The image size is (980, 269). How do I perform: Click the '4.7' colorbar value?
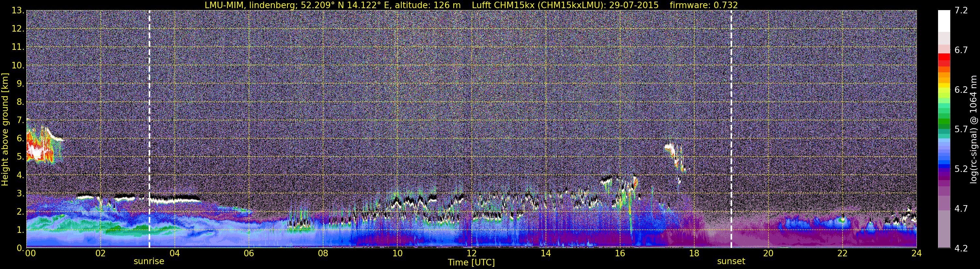961,209
